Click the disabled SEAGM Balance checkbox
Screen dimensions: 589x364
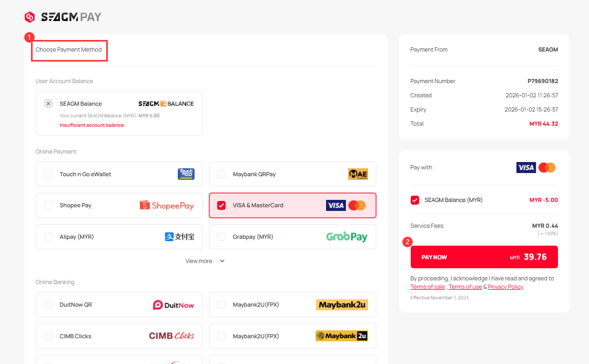tap(48, 104)
